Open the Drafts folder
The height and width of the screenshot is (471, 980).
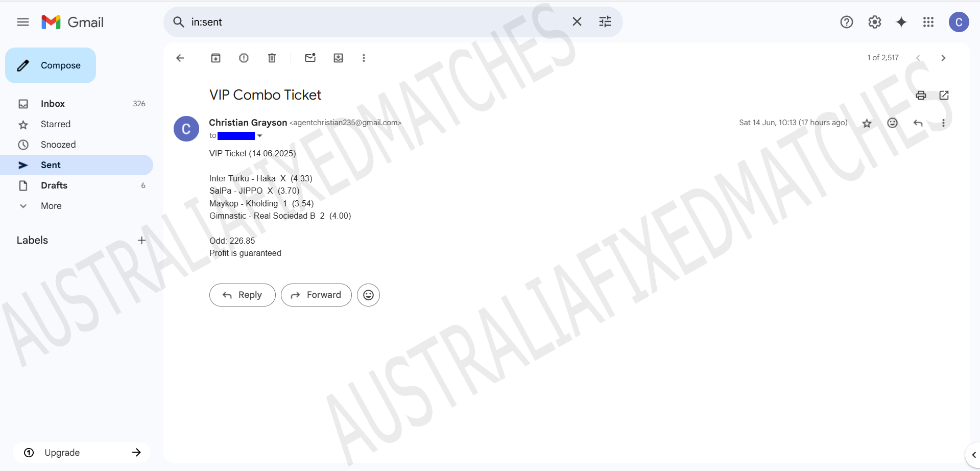(x=77, y=185)
